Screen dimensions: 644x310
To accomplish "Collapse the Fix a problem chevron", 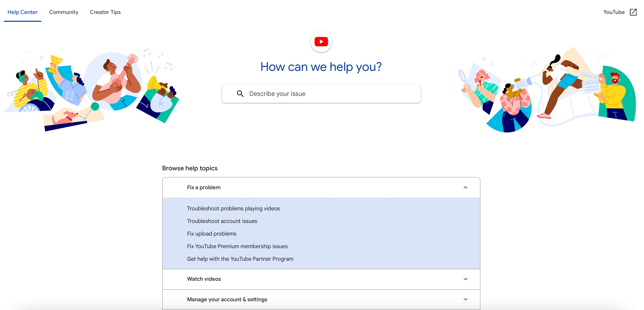I will [465, 187].
